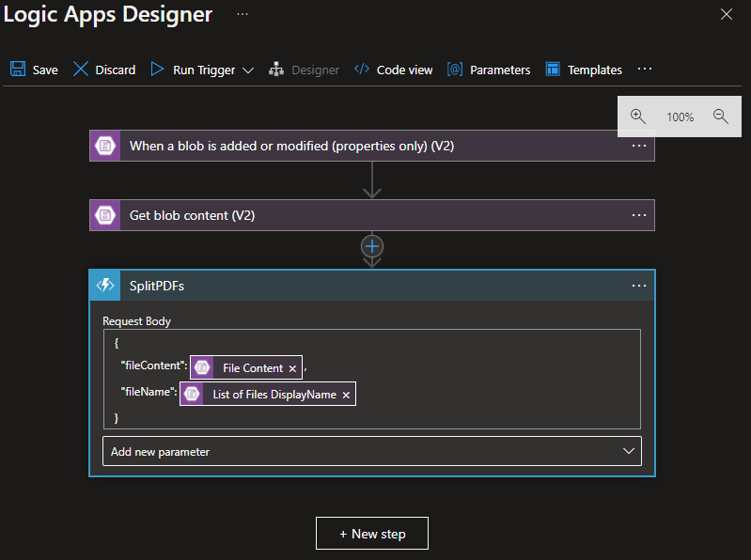Click the Get blob content step icon
Viewport: 751px width, 560px height.
[105, 215]
